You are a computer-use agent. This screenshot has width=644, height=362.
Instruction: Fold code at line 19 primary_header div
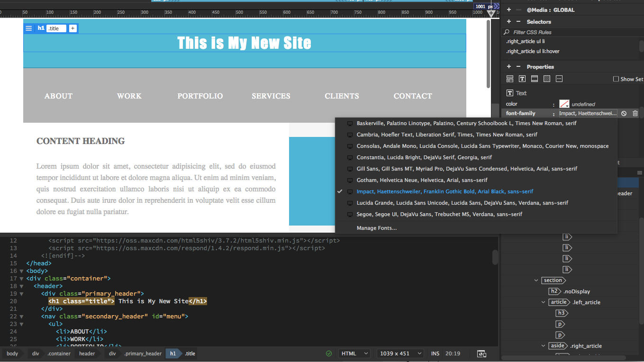pyautogui.click(x=21, y=294)
